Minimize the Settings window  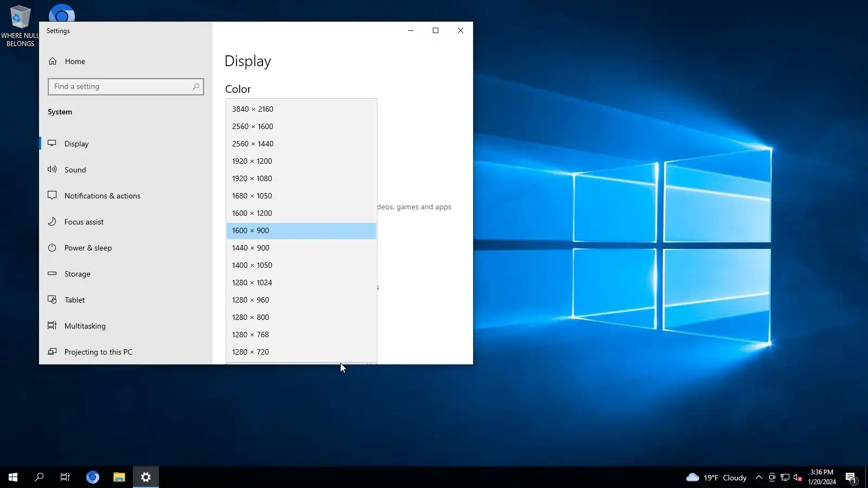[411, 30]
